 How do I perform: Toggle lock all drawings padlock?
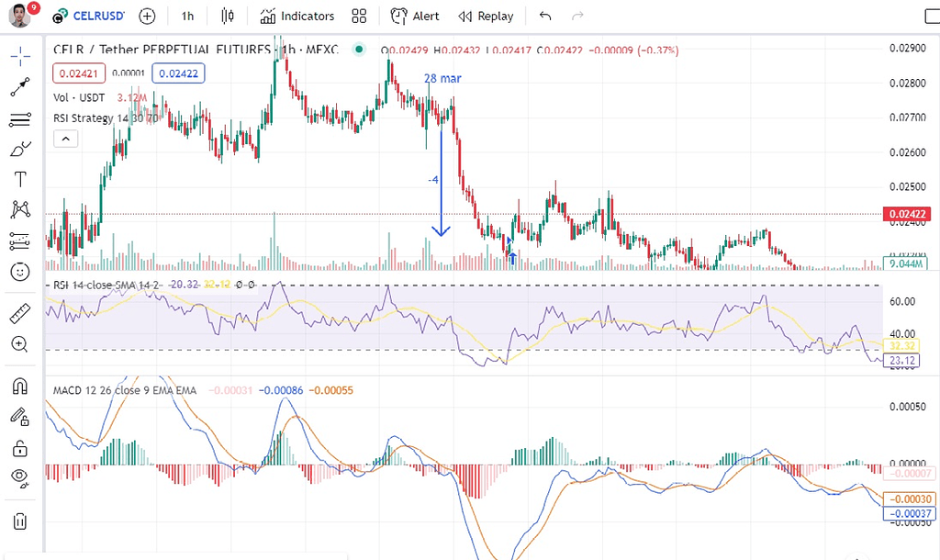(x=20, y=448)
